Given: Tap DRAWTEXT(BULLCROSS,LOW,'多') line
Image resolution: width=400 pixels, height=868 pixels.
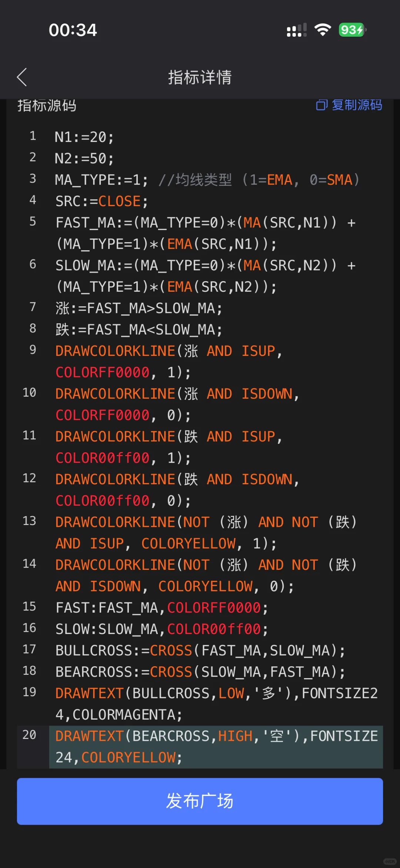Looking at the screenshot, I should coord(217,704).
